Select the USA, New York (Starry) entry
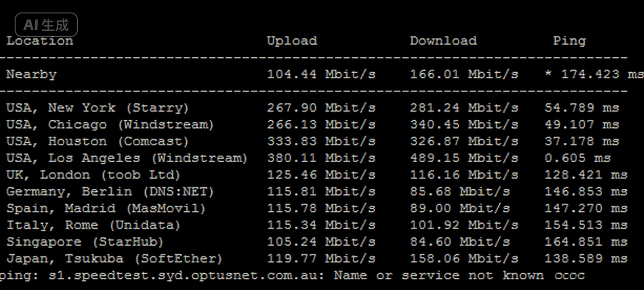The width and height of the screenshot is (644, 290). [97, 108]
